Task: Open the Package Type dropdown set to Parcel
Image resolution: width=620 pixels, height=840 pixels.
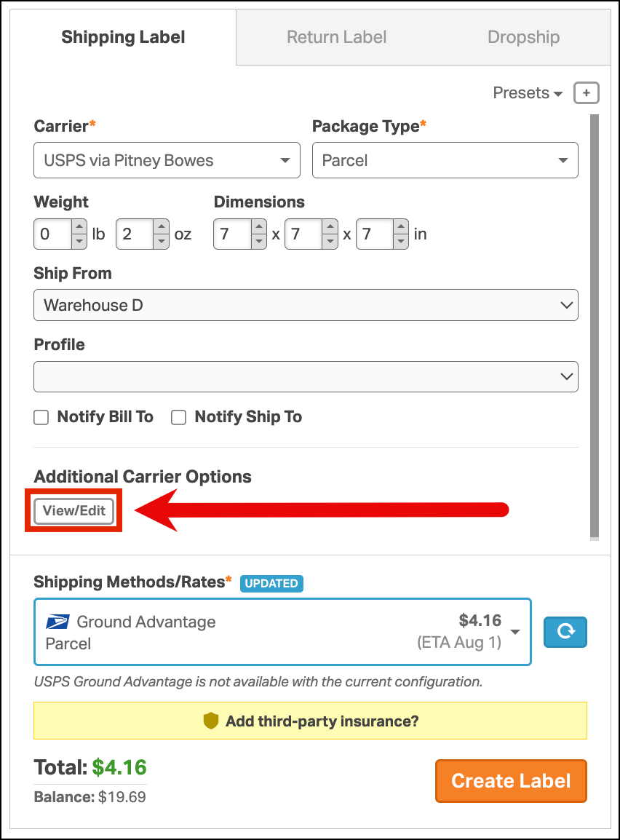Action: (x=445, y=160)
